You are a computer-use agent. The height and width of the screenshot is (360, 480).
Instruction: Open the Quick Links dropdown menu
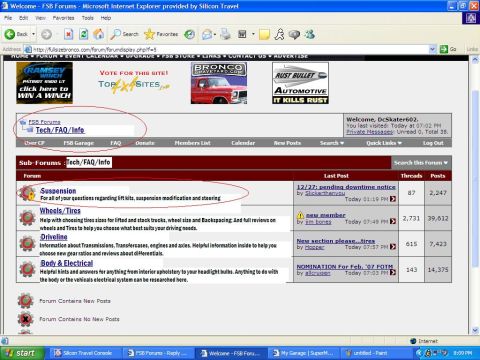coord(384,143)
